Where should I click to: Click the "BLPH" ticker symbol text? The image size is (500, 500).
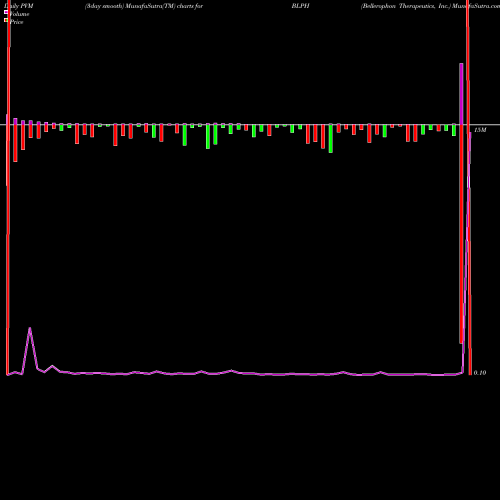(300, 6)
